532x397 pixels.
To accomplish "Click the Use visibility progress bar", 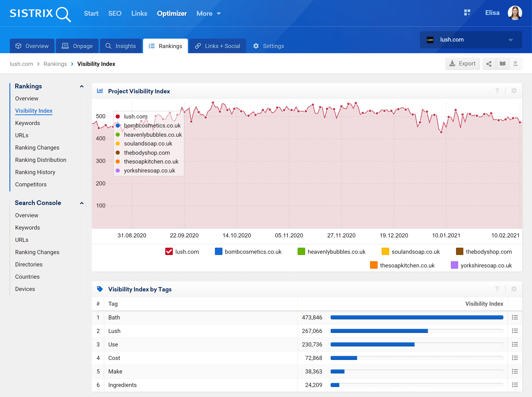I will (x=417, y=344).
